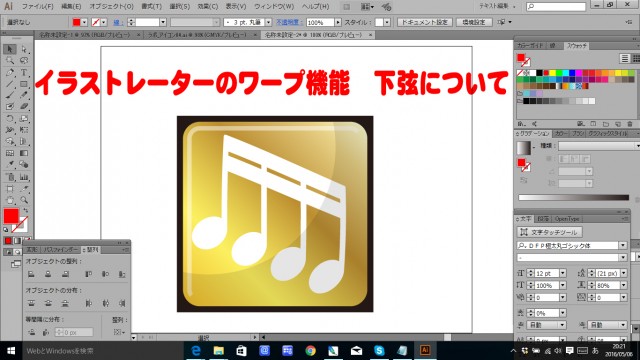Click the 文字タッチツール button

(549, 232)
